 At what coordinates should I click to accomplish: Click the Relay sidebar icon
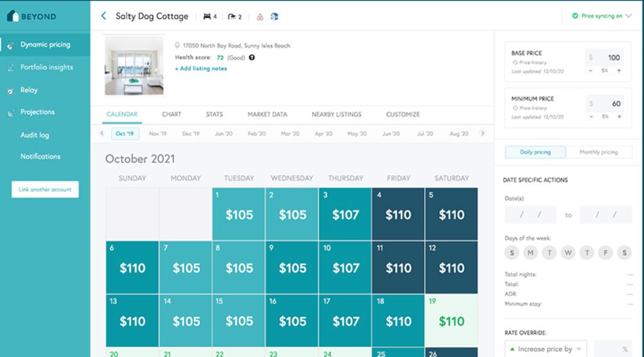click(11, 91)
